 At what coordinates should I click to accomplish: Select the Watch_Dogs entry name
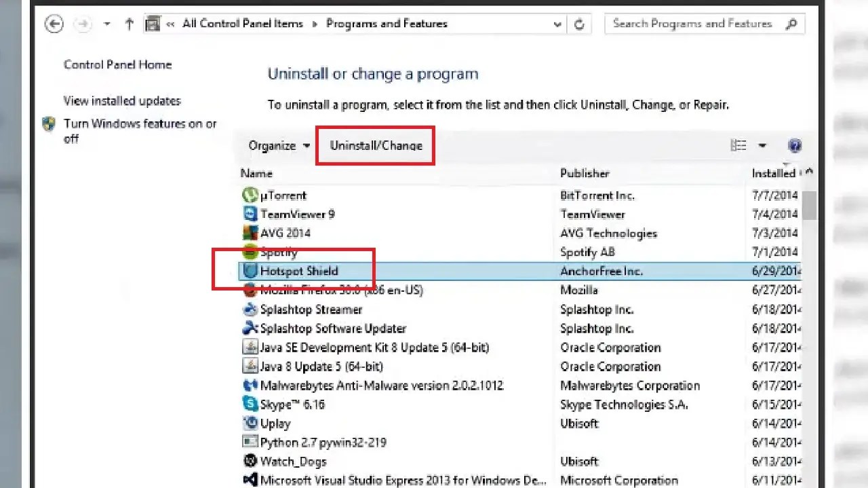click(x=294, y=462)
